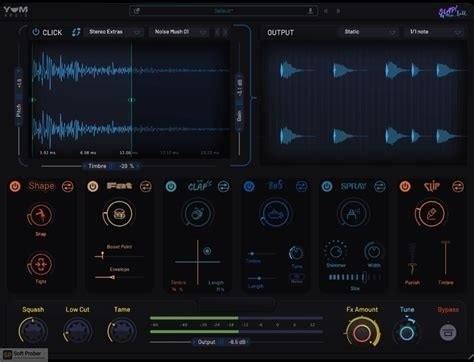The image size is (474, 362).
Task: Click the Envelope slider handle in Fat
Action: (x=113, y=277)
